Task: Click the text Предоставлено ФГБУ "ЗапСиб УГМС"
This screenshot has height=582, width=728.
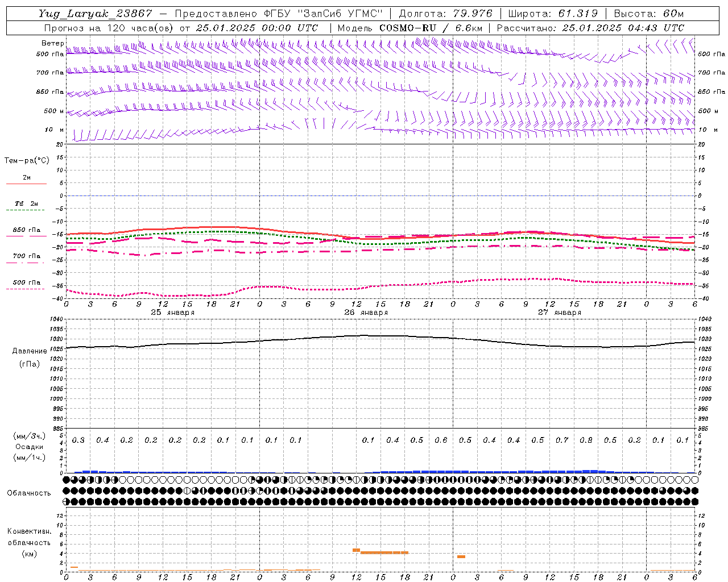Action: [279, 14]
